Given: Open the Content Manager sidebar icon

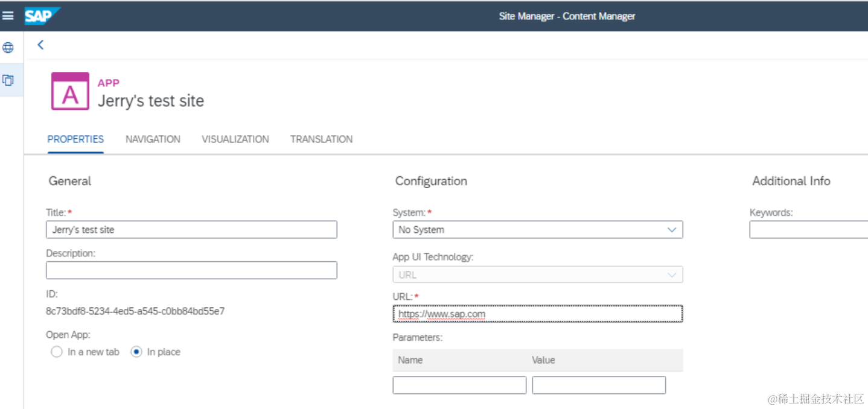Looking at the screenshot, I should 8,80.
